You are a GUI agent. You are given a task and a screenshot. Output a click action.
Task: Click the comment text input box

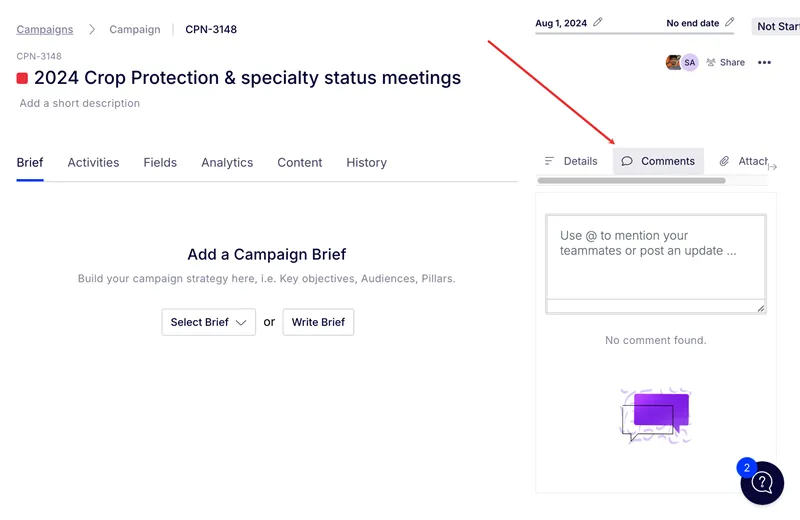point(656,257)
